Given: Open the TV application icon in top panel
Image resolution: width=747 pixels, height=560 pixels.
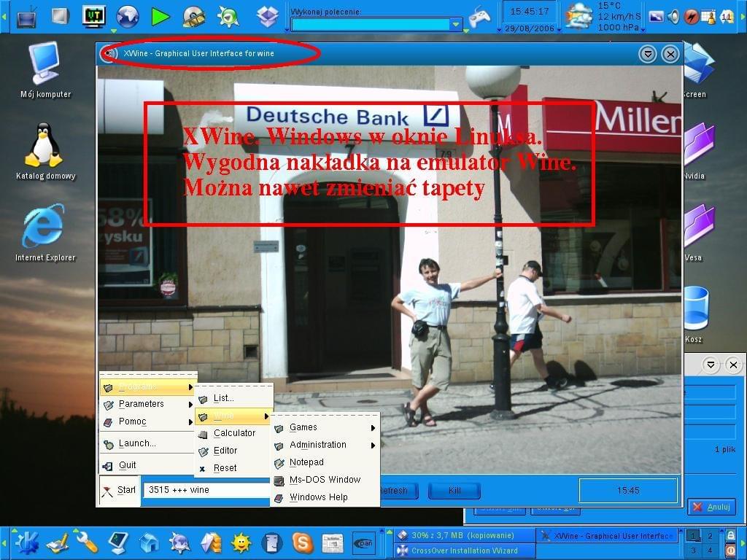Looking at the screenshot, I should (x=26, y=17).
